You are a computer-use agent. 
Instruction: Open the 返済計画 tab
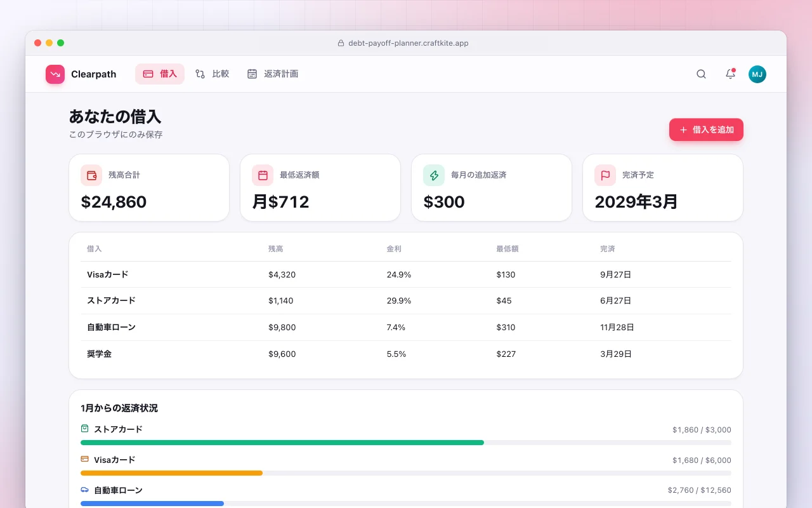click(x=273, y=74)
